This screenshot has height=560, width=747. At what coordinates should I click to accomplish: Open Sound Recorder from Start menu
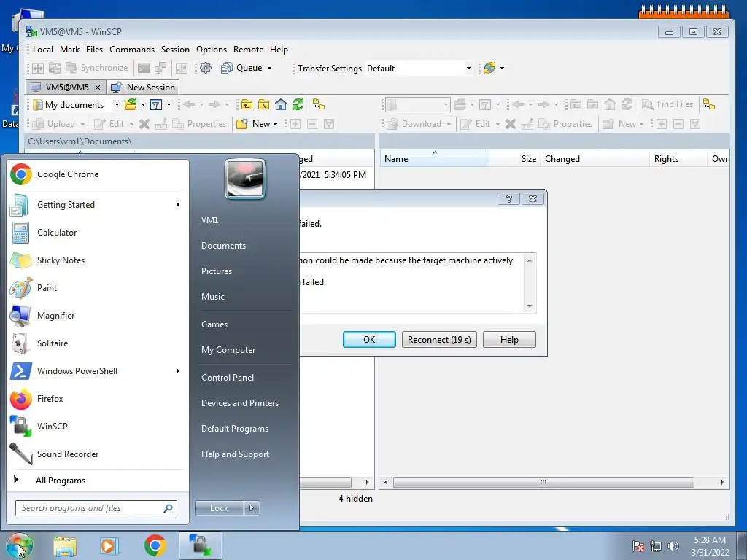[x=98, y=454]
